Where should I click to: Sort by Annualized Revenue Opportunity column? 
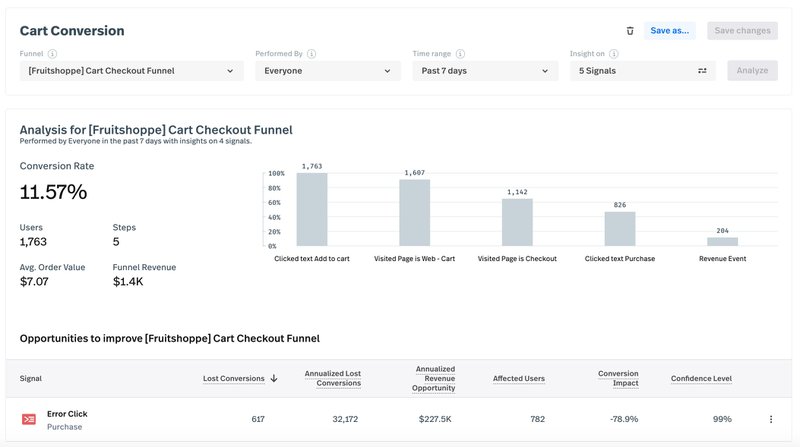point(435,379)
